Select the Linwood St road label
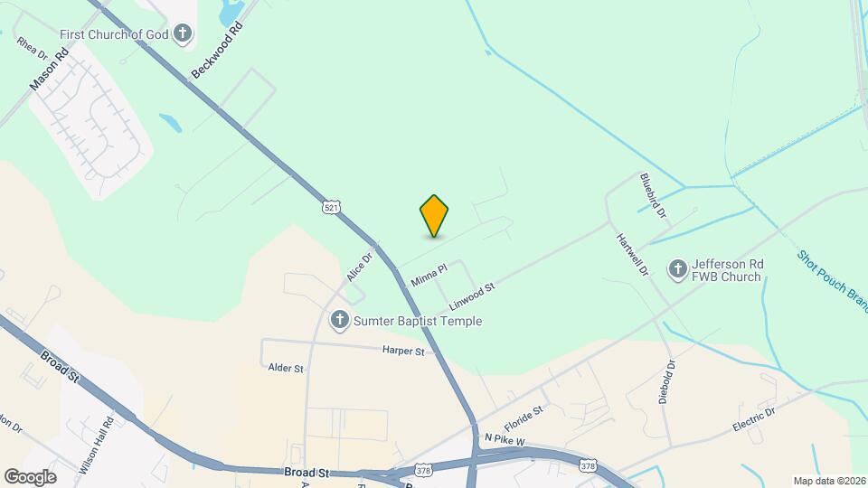 472,297
